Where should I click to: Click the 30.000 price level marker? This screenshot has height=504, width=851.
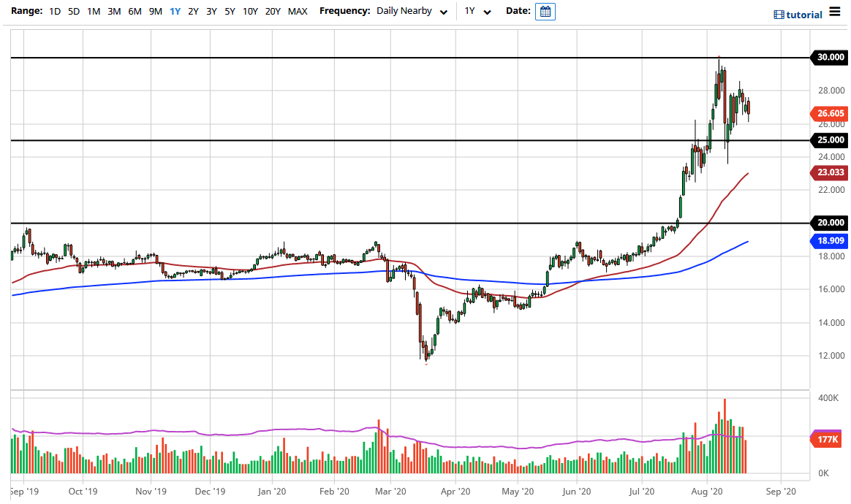(828, 58)
